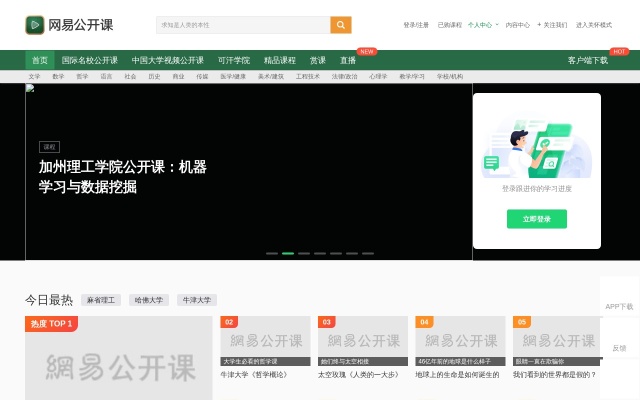Image resolution: width=640 pixels, height=400 pixels.
Task: Click the orange search magnifier button
Action: (x=341, y=25)
